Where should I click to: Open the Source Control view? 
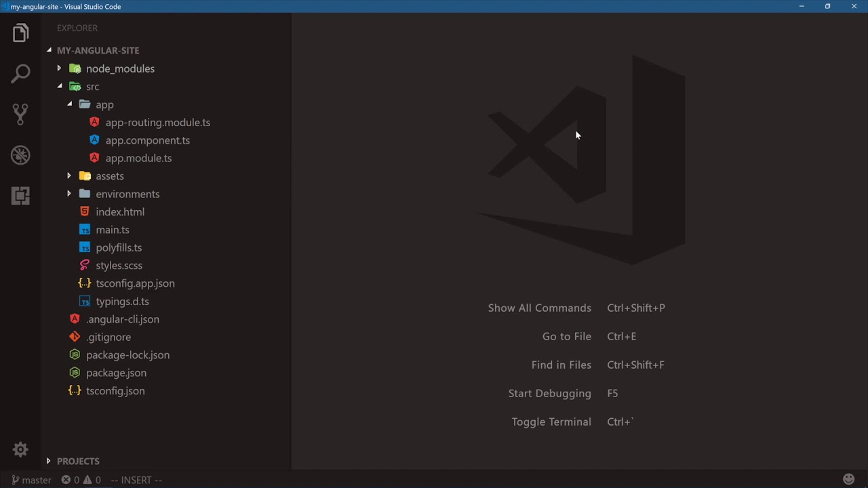20,114
